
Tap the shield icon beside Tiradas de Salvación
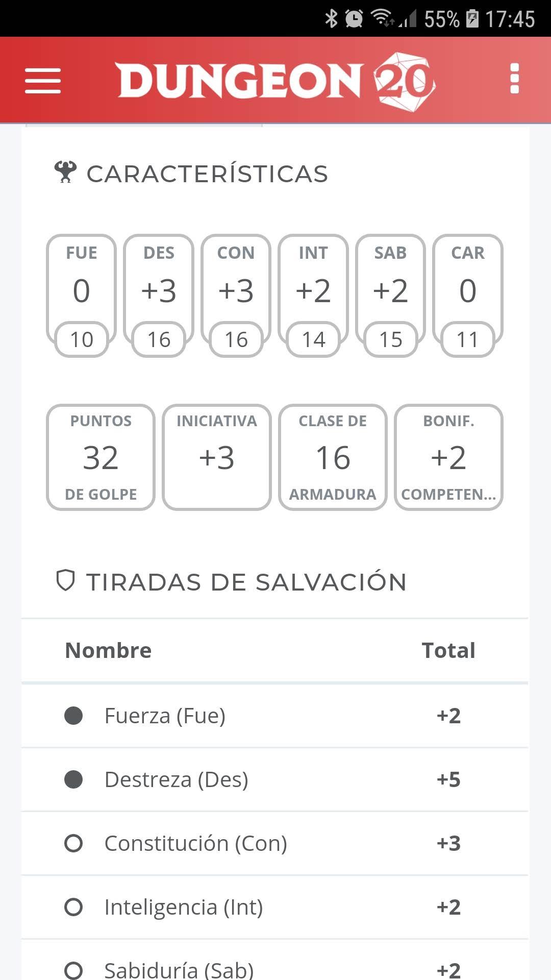(65, 581)
